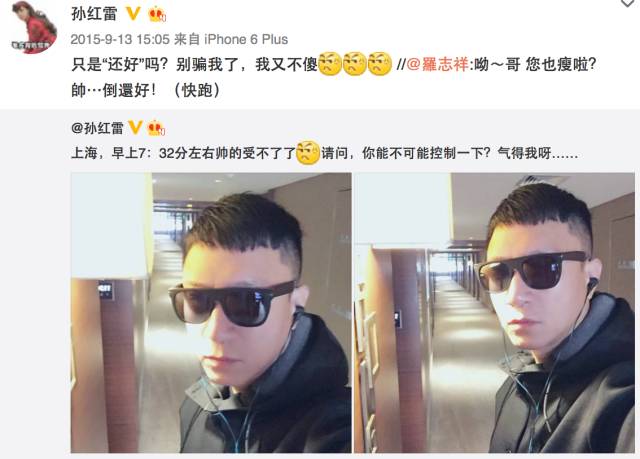The image size is (640, 459).
Task: Click the iPhone 6 Plus source link
Action: point(246,40)
